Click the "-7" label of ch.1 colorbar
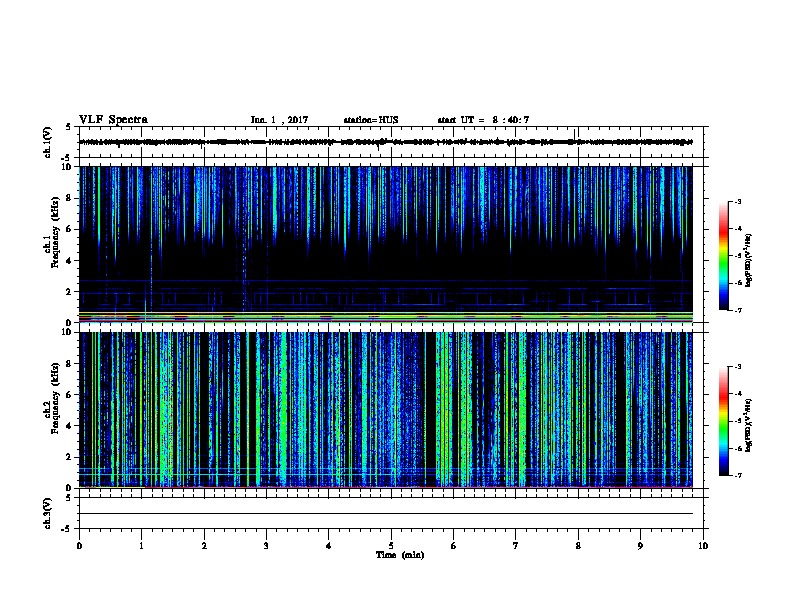The width and height of the screenshot is (792, 612). tap(738, 310)
